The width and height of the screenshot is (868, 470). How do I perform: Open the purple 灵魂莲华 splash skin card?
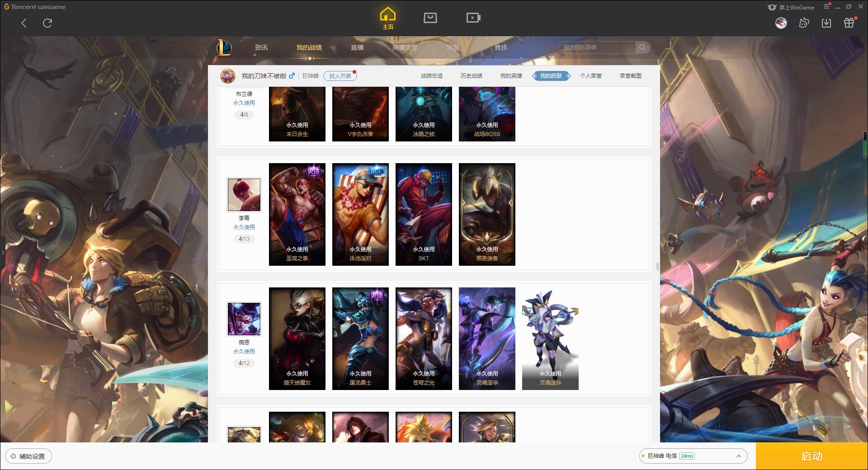point(487,338)
